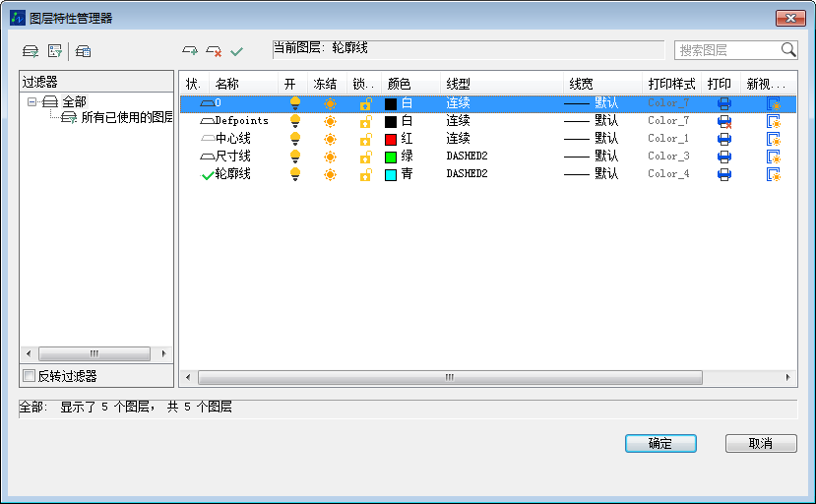The height and width of the screenshot is (504, 816).
Task: Collapse the 全部 filter tree node
Action: [32, 101]
